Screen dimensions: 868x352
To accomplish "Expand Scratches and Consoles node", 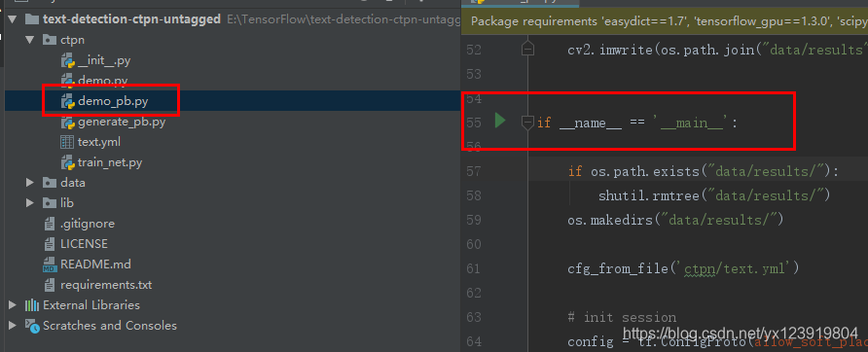I will (x=13, y=326).
